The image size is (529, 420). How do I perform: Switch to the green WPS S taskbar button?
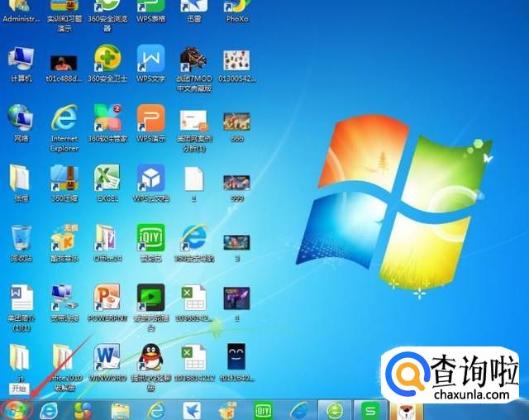(370, 410)
